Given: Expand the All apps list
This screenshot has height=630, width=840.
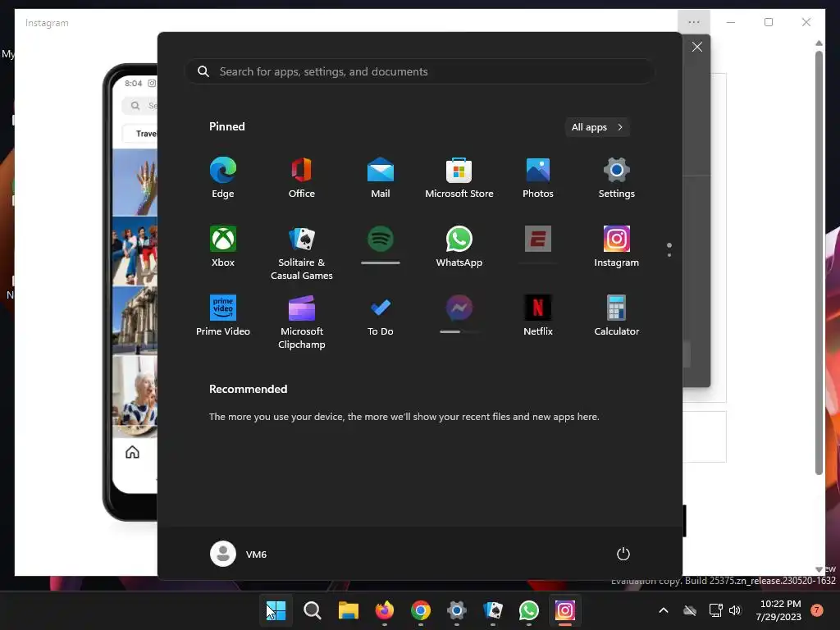Looking at the screenshot, I should (x=597, y=127).
